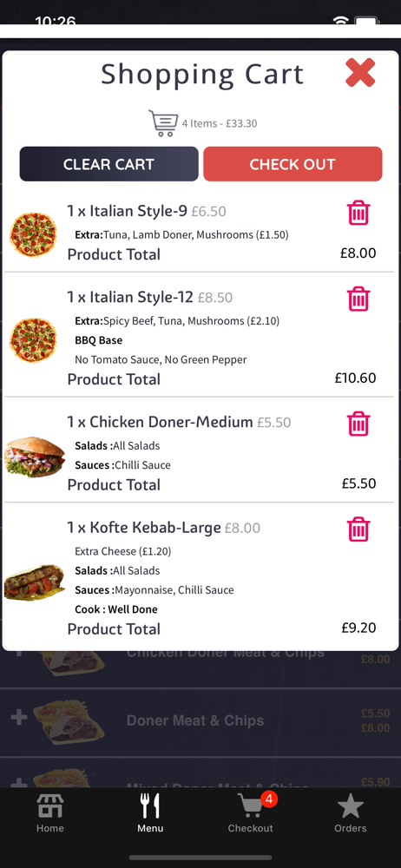
Task: Tap the Italian Style-9 pizza thumbnail
Action: click(33, 235)
